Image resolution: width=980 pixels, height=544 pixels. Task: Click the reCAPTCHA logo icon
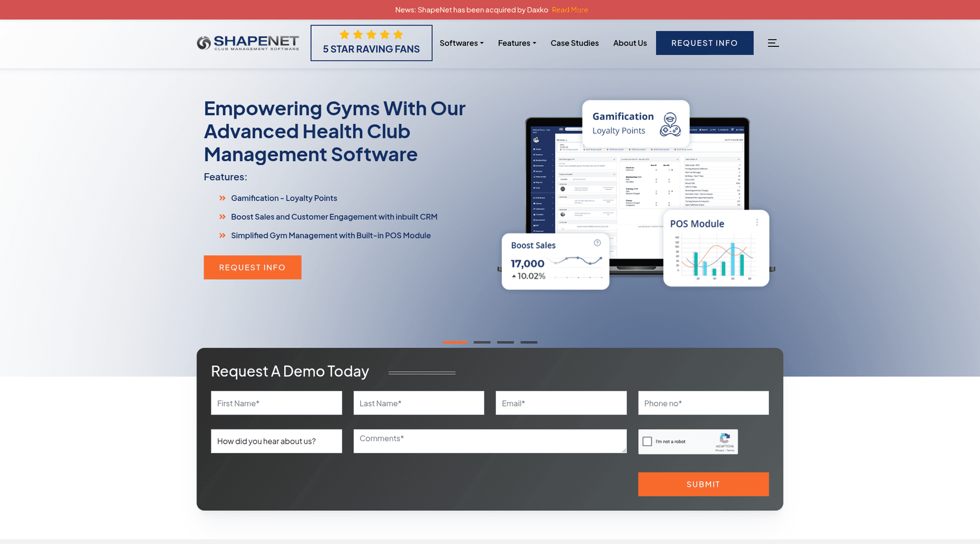click(x=725, y=438)
